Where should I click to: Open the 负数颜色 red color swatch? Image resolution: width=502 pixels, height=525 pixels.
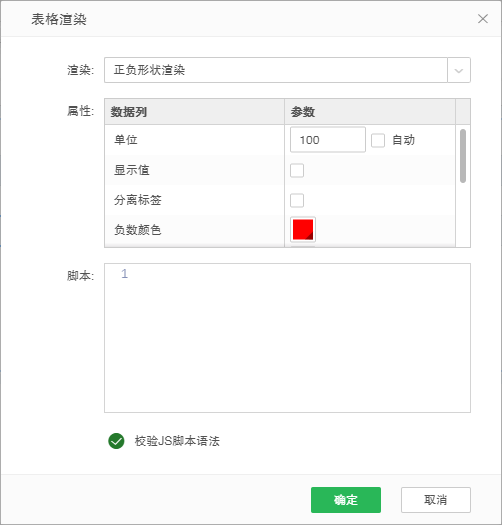click(x=303, y=230)
